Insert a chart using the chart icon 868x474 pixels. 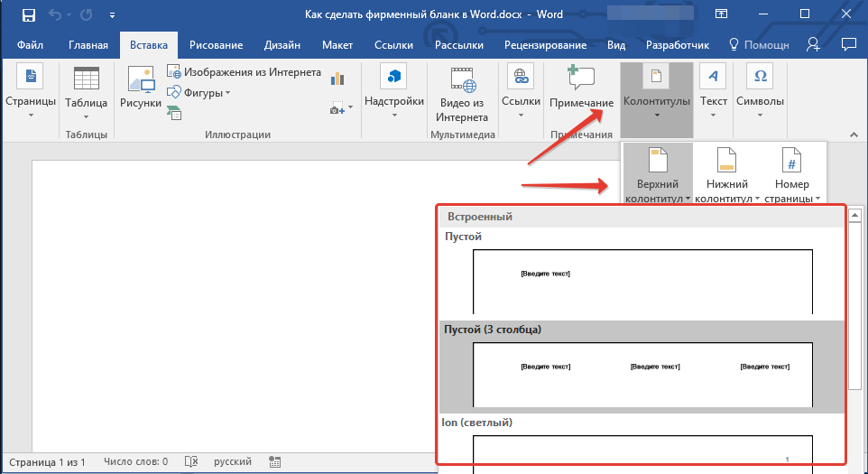pos(338,78)
